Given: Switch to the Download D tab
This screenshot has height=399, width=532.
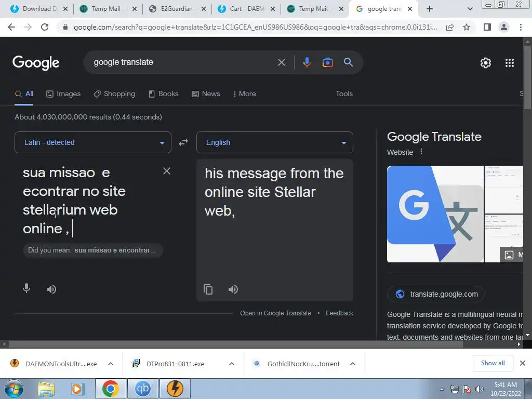Looking at the screenshot, I should tap(39, 9).
